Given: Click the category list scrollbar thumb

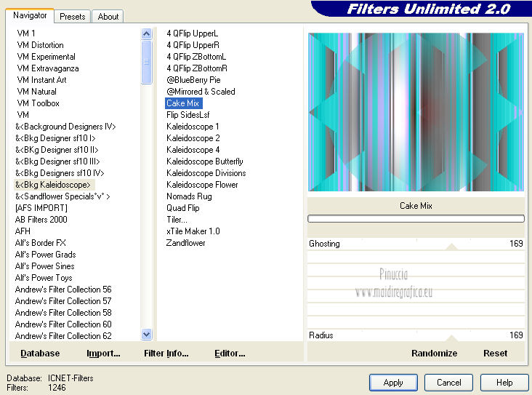Looking at the screenshot, I should point(147,62).
